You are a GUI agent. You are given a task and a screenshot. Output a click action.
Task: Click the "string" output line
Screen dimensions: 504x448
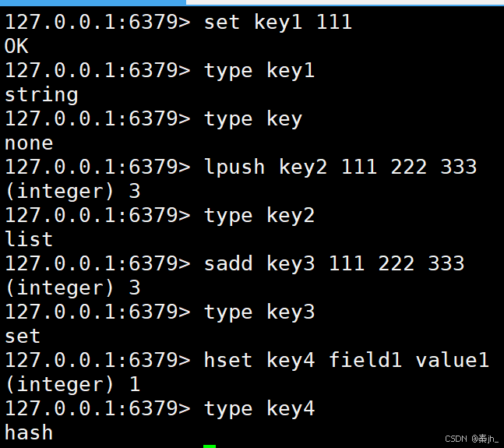pos(41,95)
